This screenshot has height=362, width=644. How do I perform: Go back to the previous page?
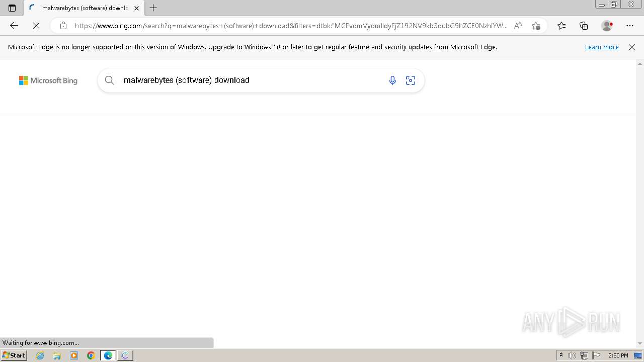[14, 26]
